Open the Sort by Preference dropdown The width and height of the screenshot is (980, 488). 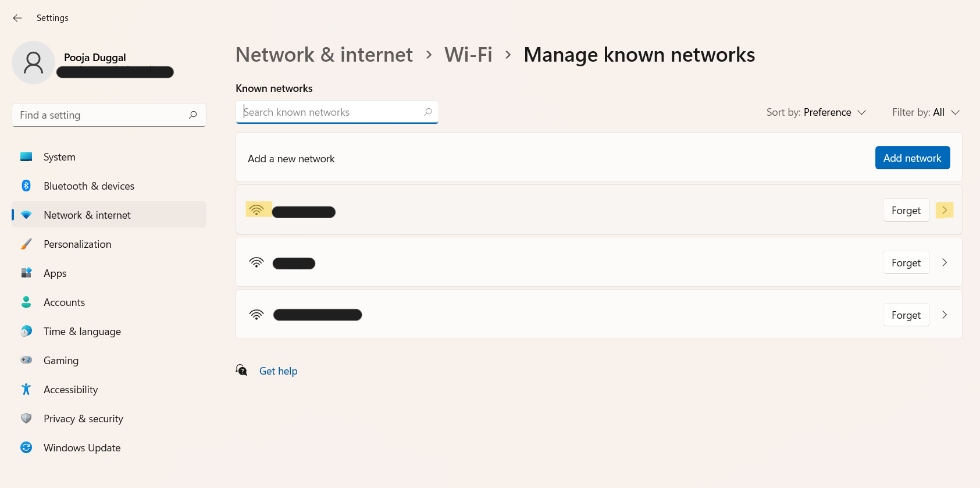(x=816, y=112)
